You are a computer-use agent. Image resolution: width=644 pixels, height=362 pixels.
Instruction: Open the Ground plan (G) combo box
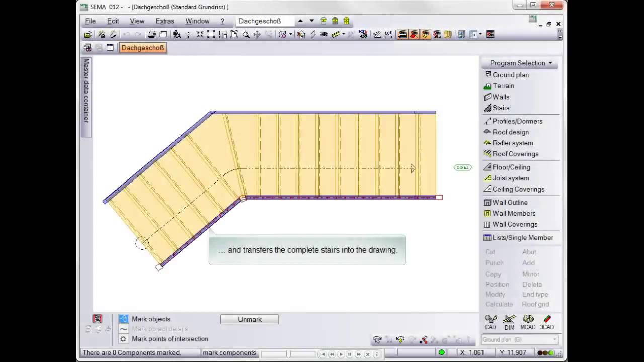pyautogui.click(x=520, y=340)
